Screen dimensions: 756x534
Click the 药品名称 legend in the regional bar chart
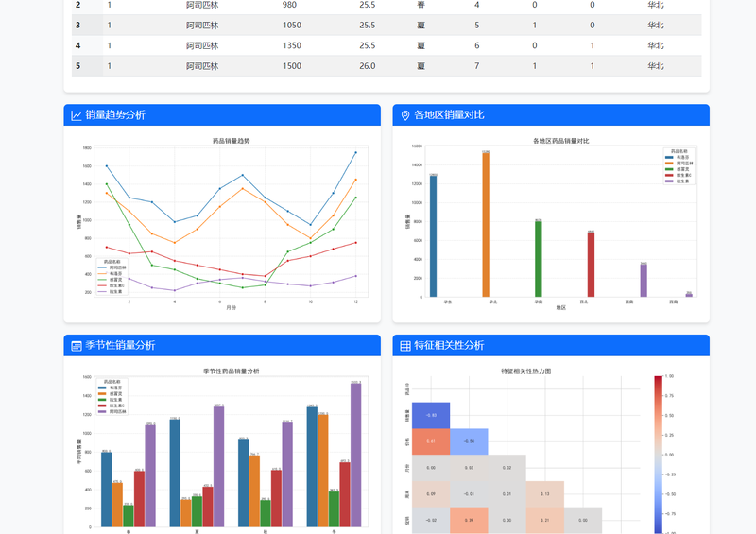[679, 166]
